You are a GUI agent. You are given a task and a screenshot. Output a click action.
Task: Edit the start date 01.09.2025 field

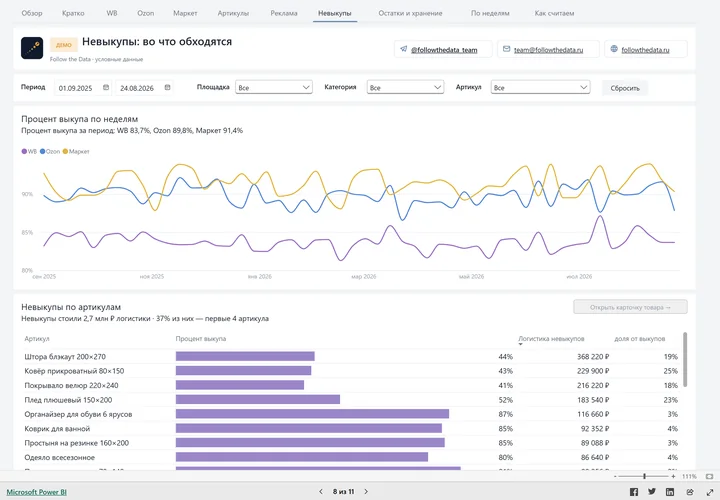pos(78,88)
